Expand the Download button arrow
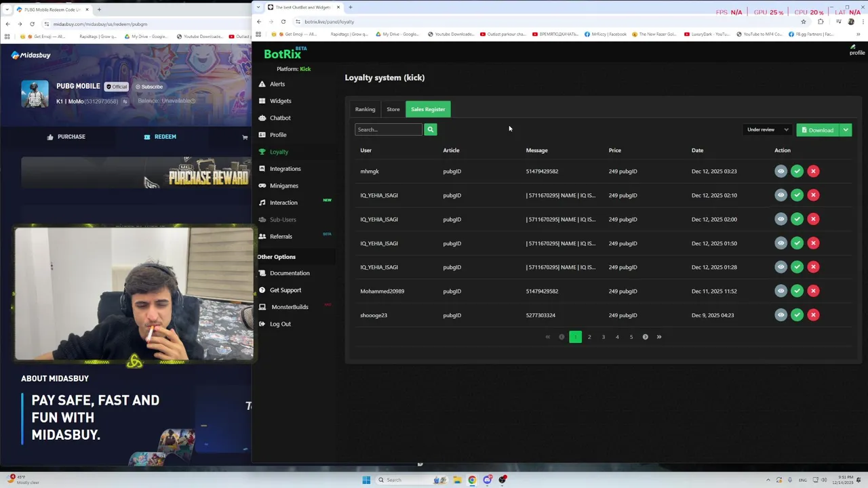 (846, 130)
